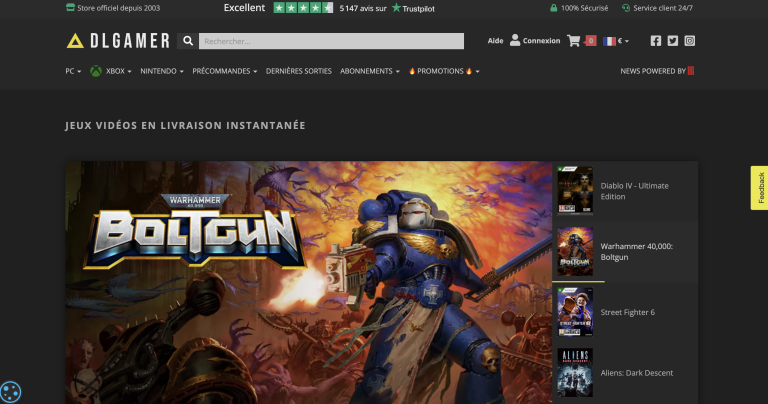The image size is (768, 404).
Task: Open DLGamer Facebook page icon
Action: [x=656, y=41]
